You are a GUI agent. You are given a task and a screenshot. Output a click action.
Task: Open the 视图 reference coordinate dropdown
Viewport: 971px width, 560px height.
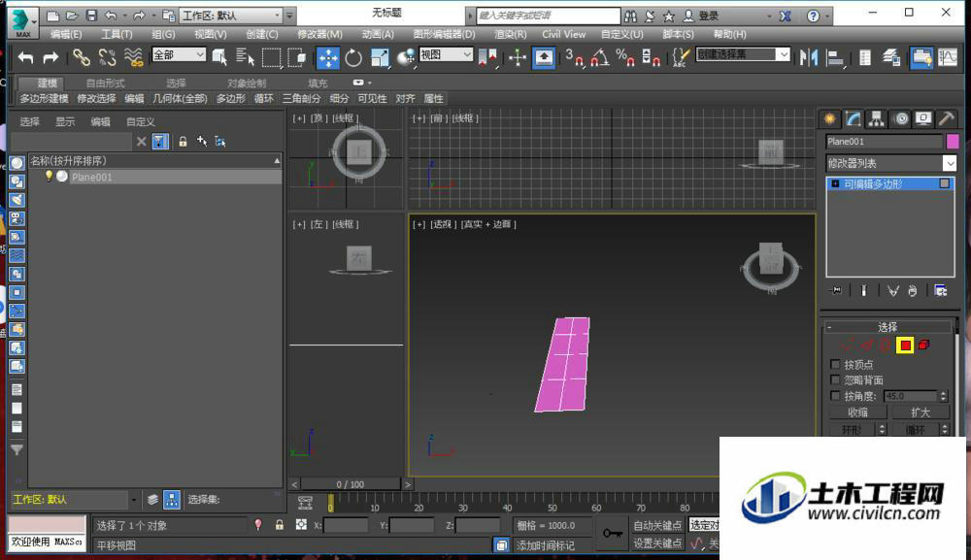coord(446,55)
